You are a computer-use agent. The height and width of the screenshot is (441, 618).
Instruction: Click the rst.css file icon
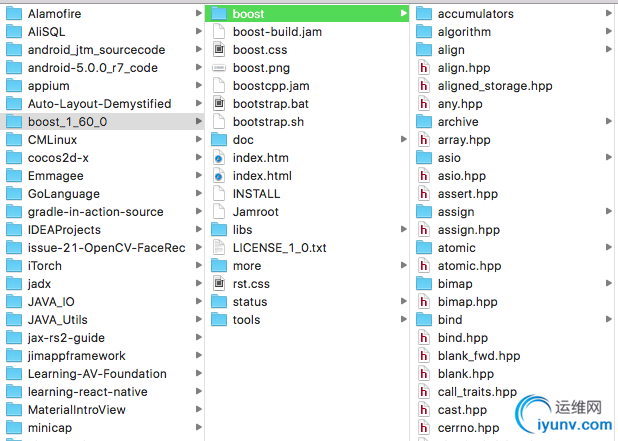(219, 283)
